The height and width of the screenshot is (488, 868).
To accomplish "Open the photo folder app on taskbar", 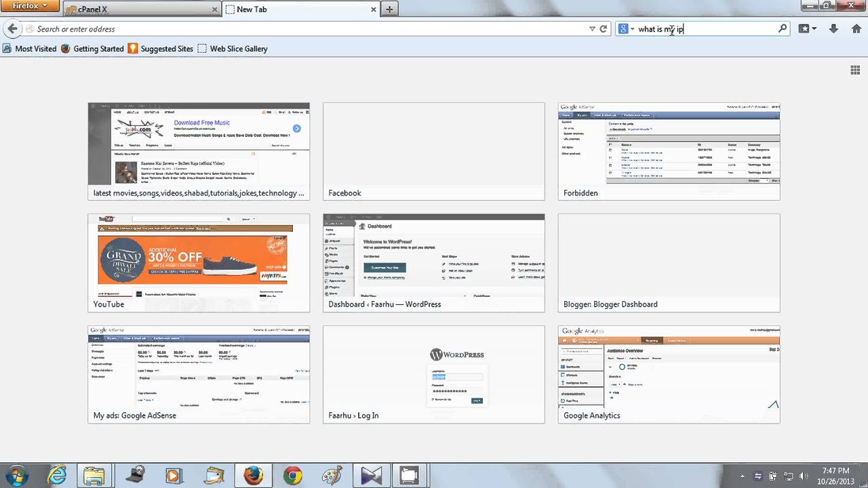I will click(214, 476).
